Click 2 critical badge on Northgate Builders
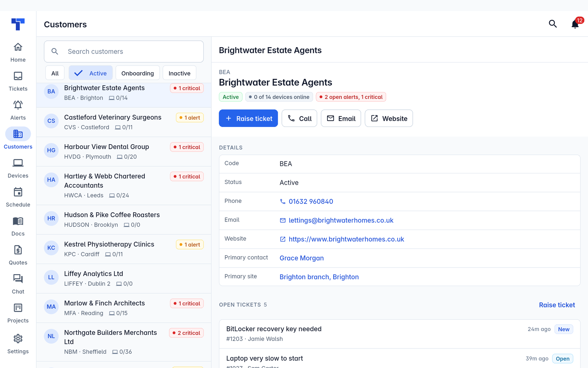 (186, 333)
